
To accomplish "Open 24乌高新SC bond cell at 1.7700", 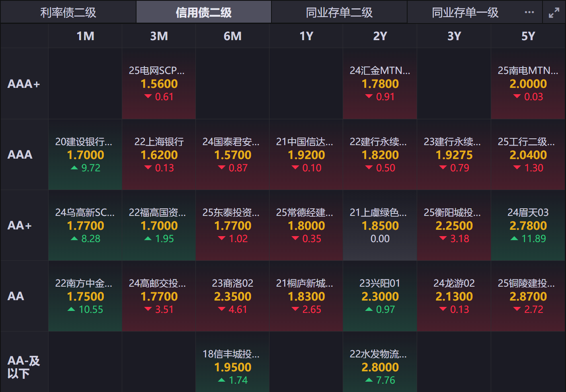I will point(85,225).
